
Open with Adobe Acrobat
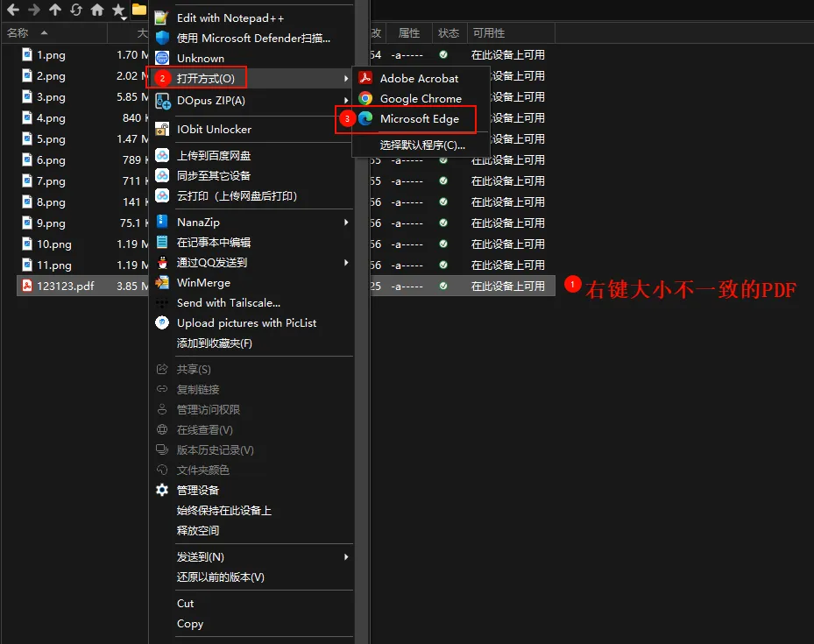tap(419, 78)
